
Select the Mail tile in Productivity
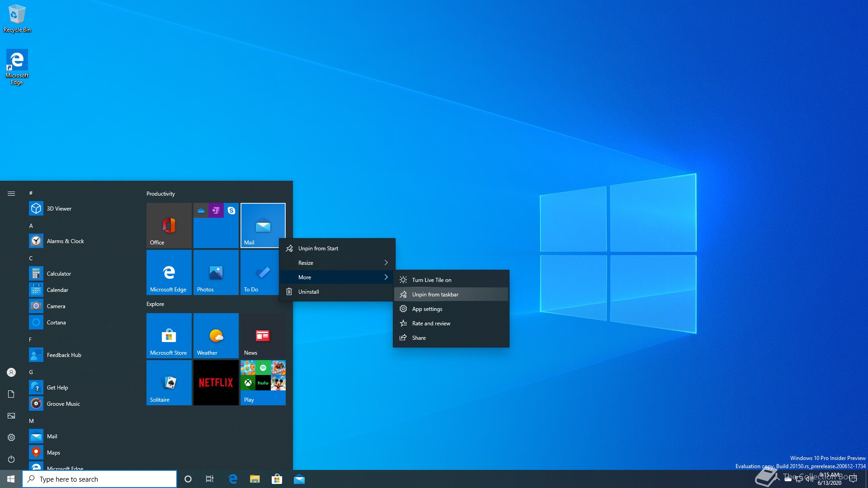pos(263,225)
